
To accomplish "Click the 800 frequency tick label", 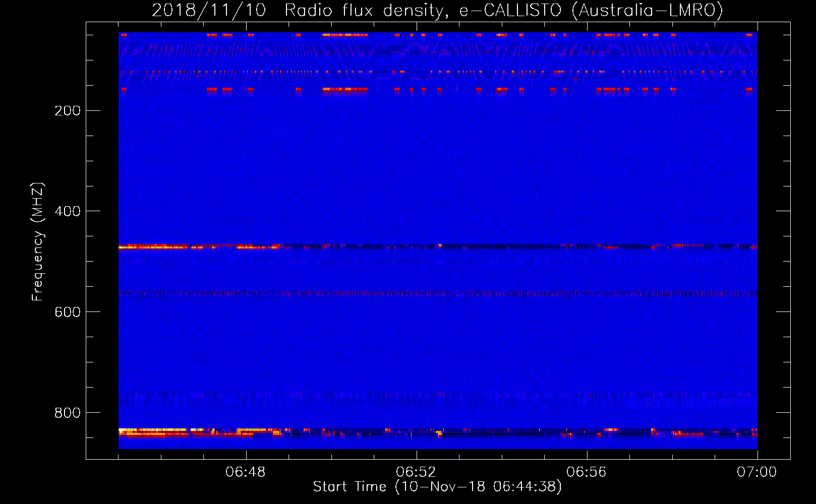I will click(68, 413).
